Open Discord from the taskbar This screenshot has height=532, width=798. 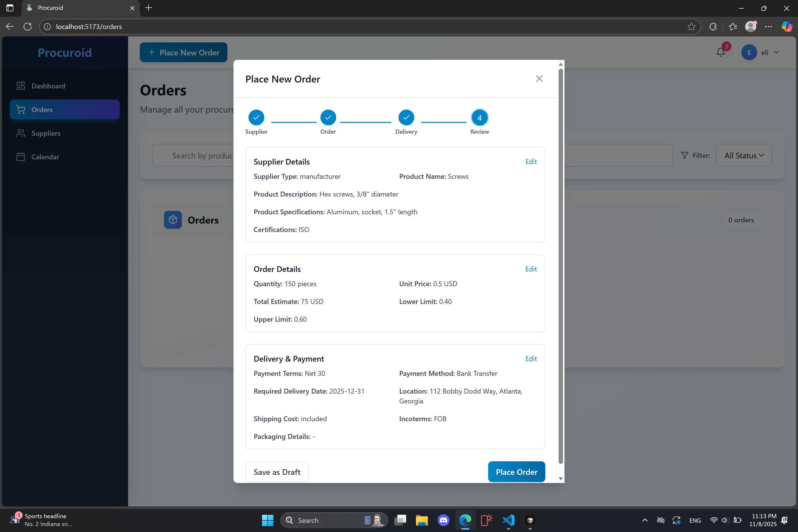(443, 520)
